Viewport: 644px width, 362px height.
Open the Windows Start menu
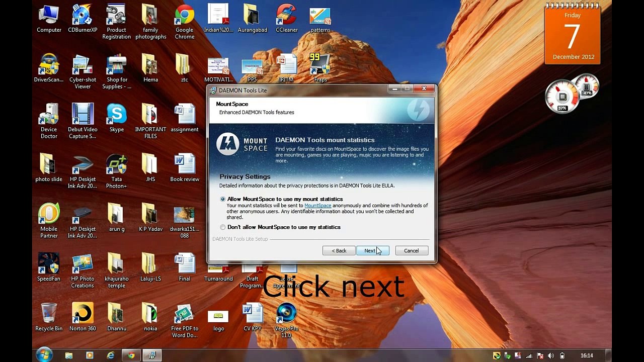(x=44, y=355)
